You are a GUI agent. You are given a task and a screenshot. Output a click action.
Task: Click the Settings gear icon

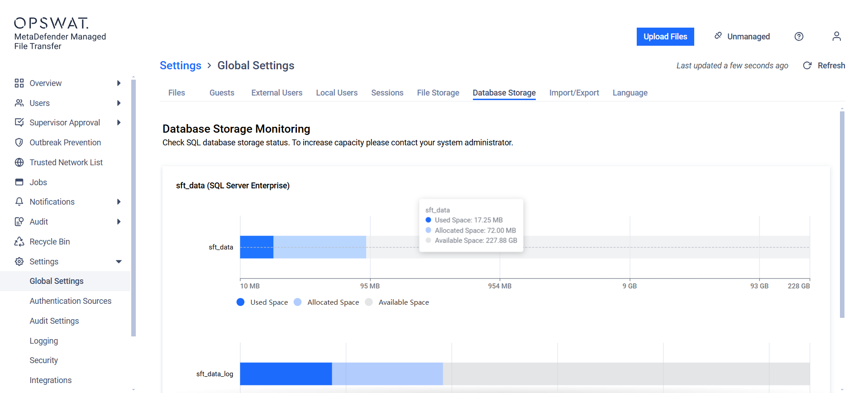click(x=19, y=262)
